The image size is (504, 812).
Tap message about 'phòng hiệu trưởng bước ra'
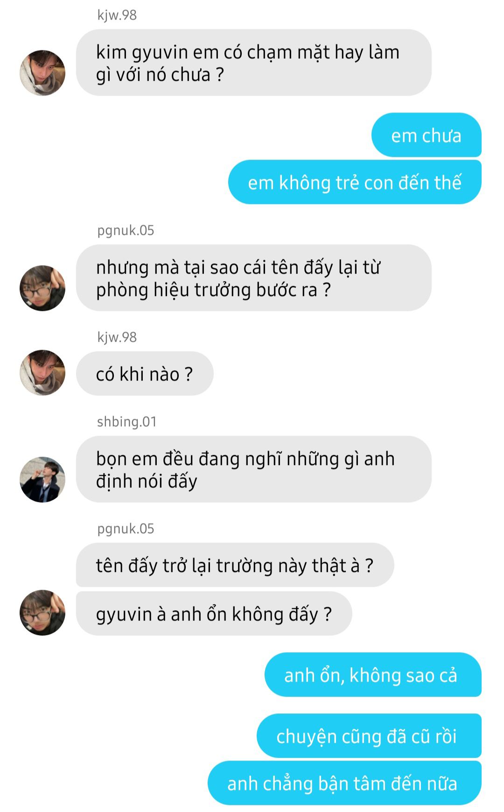click(x=253, y=278)
